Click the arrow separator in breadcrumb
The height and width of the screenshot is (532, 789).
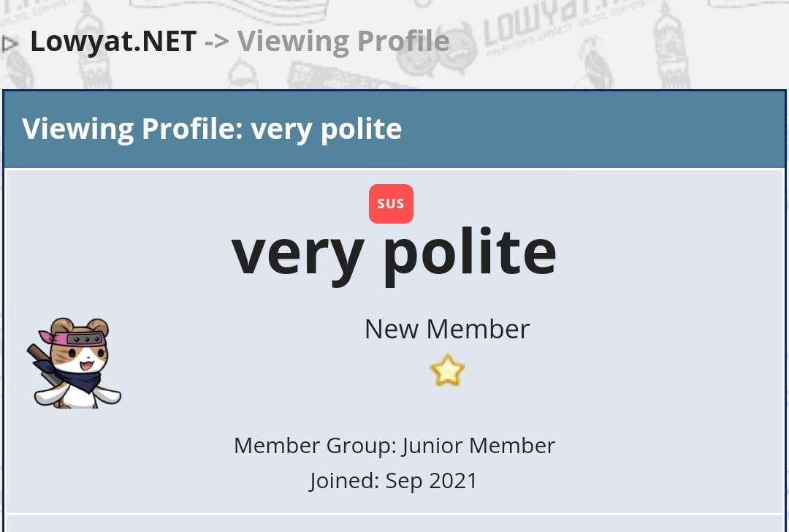[217, 42]
